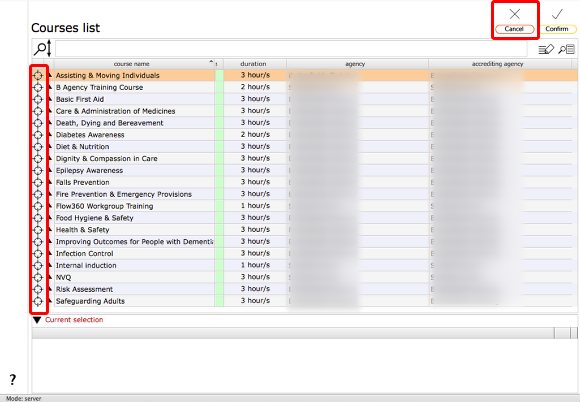The image size is (580, 402).
Task: Click Fire Prevention & Emergency Provisions name
Action: [x=124, y=194]
